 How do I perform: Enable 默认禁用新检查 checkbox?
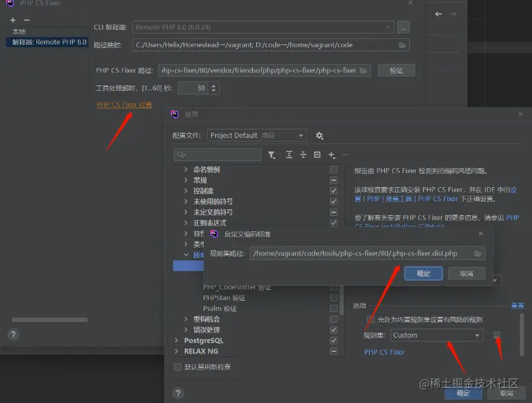coord(178,367)
